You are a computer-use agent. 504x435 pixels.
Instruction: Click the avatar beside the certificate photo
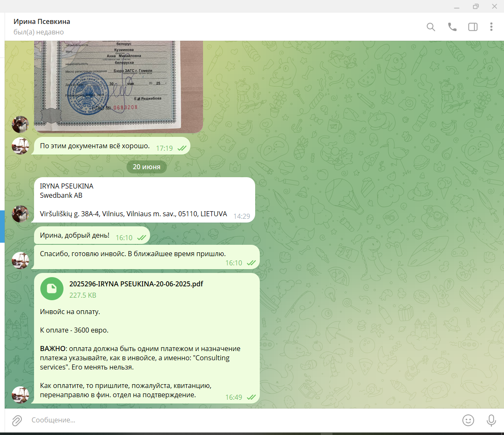pyautogui.click(x=20, y=125)
